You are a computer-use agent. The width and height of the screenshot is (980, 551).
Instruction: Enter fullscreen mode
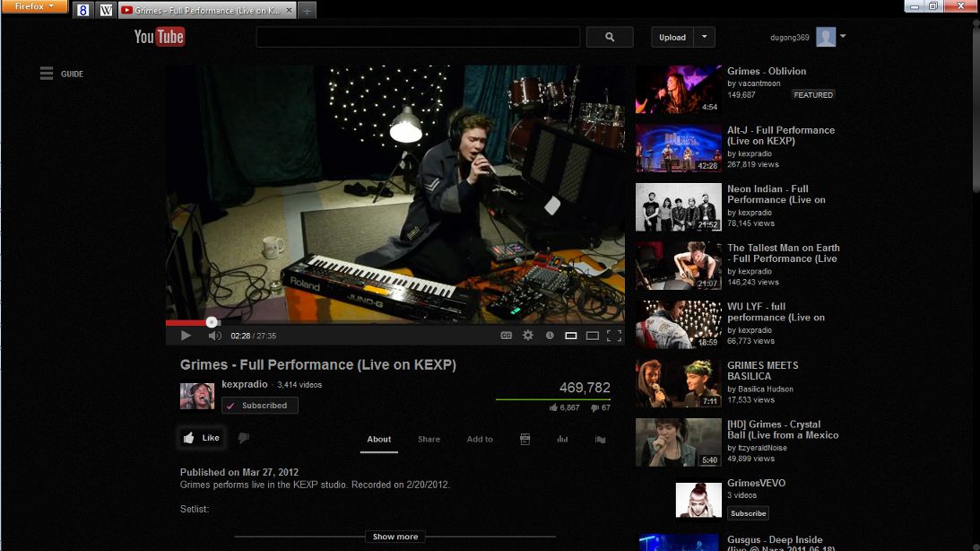tap(614, 336)
